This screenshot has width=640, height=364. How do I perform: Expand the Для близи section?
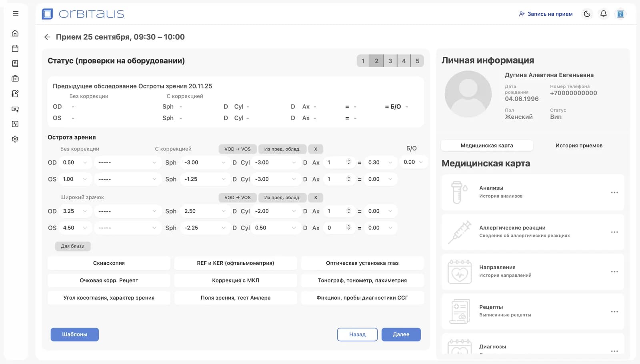[73, 246]
